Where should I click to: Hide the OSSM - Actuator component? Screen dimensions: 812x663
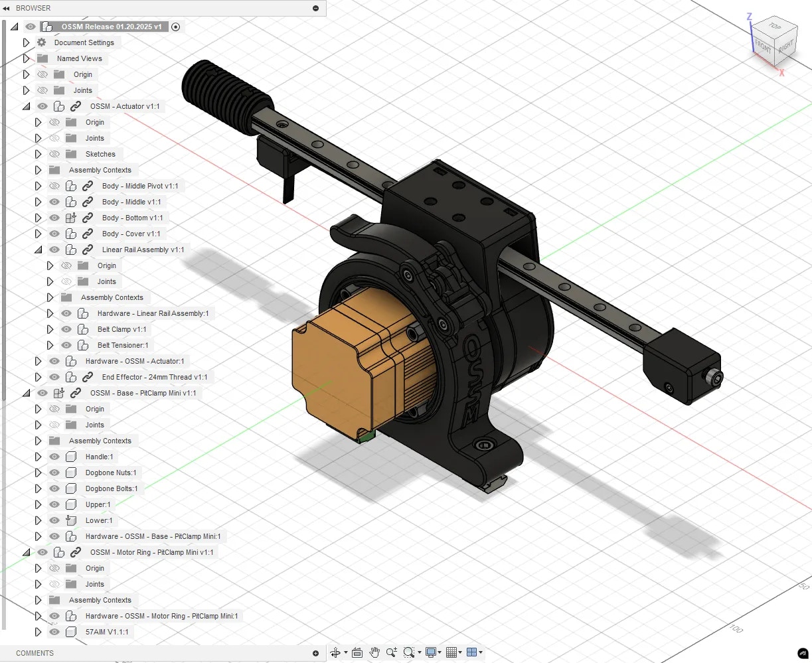[42, 106]
